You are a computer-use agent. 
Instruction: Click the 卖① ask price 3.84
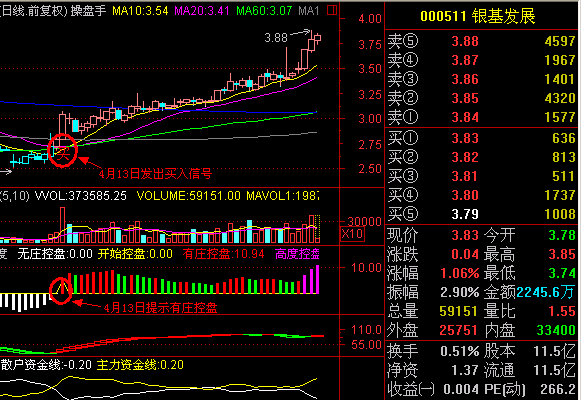465,117
